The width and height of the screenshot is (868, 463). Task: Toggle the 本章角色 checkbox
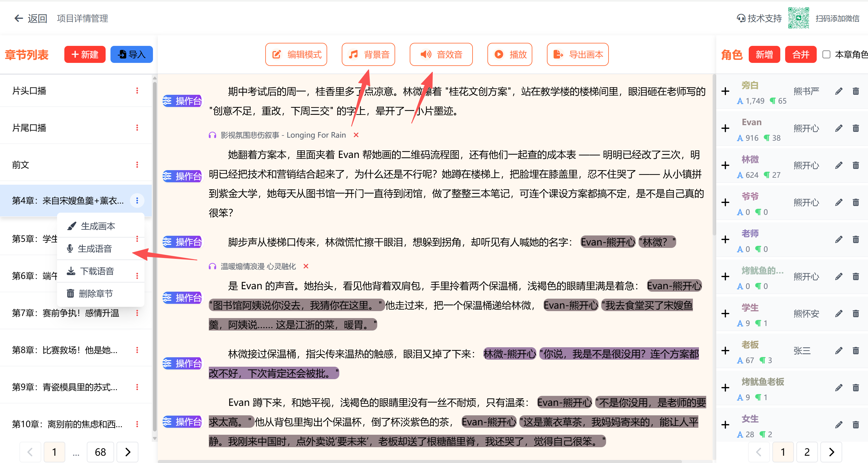pos(826,55)
